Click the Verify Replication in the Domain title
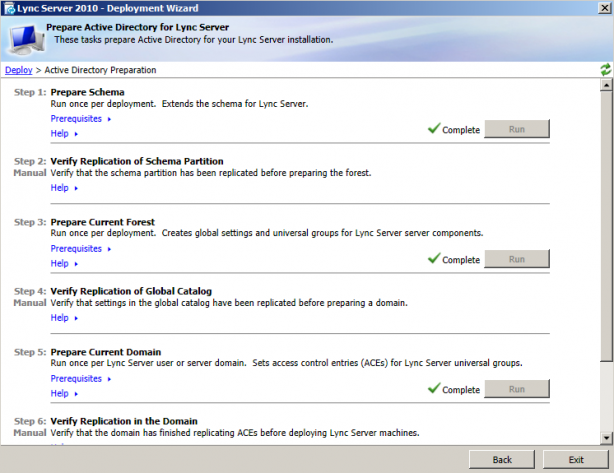The width and height of the screenshot is (614, 473). tap(124, 421)
